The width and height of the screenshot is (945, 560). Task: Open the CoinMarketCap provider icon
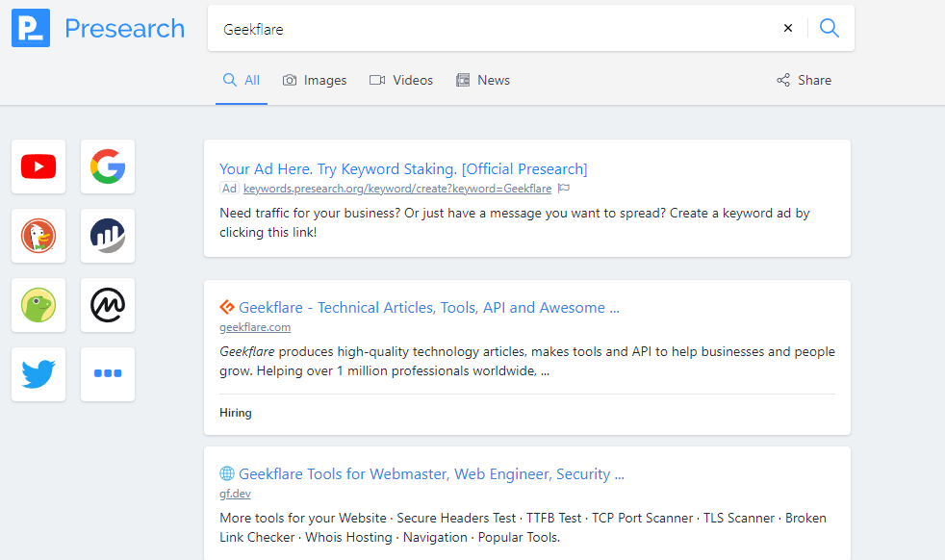click(x=108, y=305)
